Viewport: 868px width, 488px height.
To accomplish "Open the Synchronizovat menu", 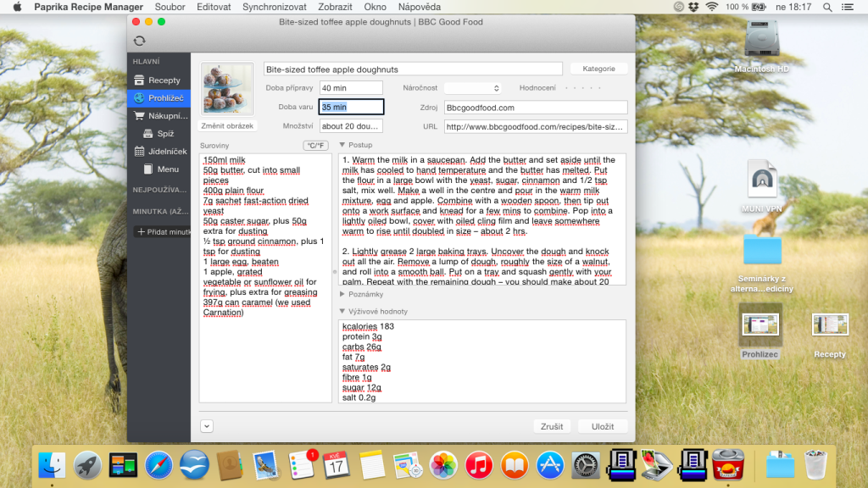I will click(x=274, y=7).
